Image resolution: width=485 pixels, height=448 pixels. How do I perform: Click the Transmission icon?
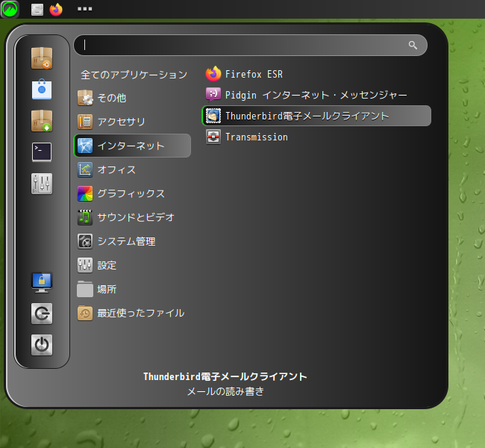(x=213, y=137)
